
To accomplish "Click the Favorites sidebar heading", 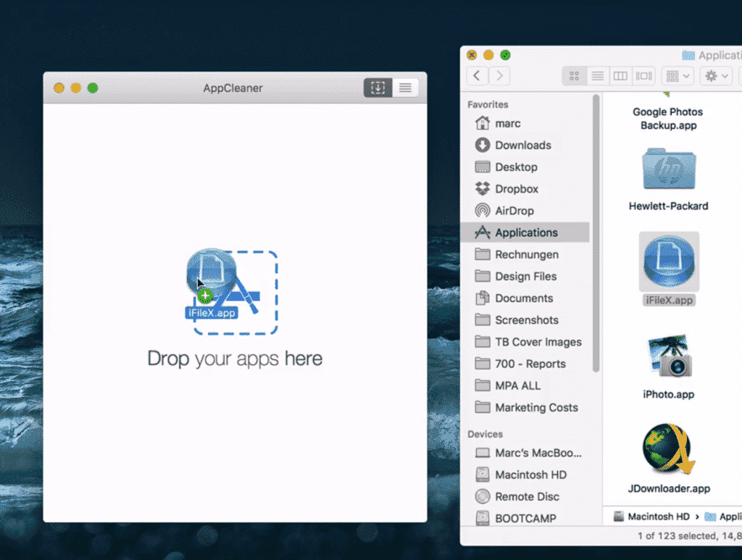I will click(x=488, y=104).
